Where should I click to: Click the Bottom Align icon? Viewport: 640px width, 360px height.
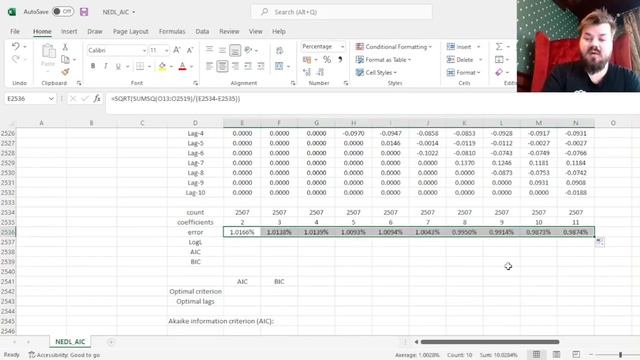235,50
